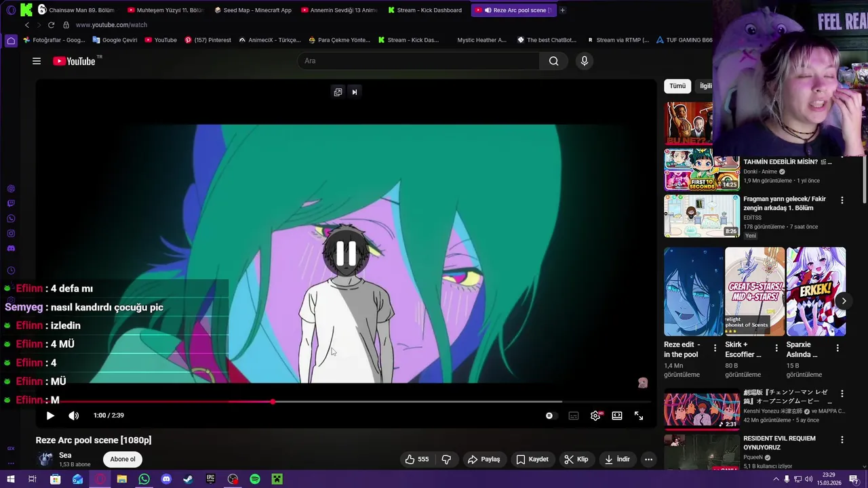868x488 pixels.
Task: Open the RESIDENT EVIL REQUIEM OYNUYORUZ title
Action: (x=779, y=443)
